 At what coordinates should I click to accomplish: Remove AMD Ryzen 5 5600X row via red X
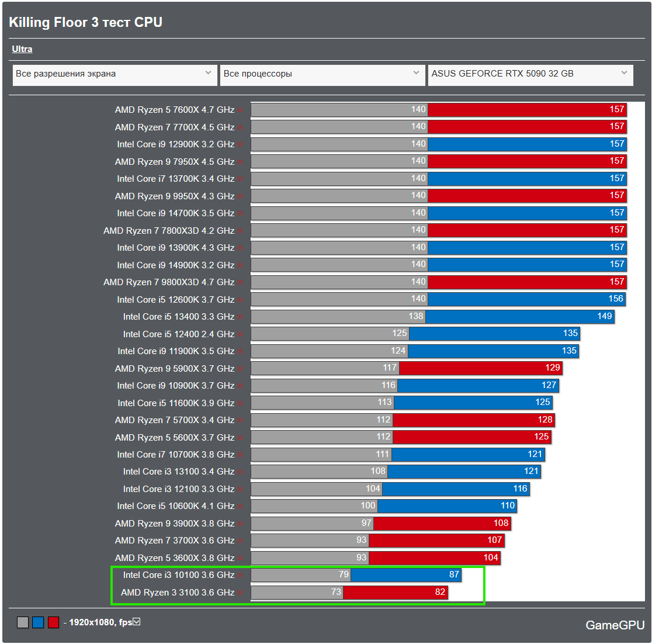[240, 438]
